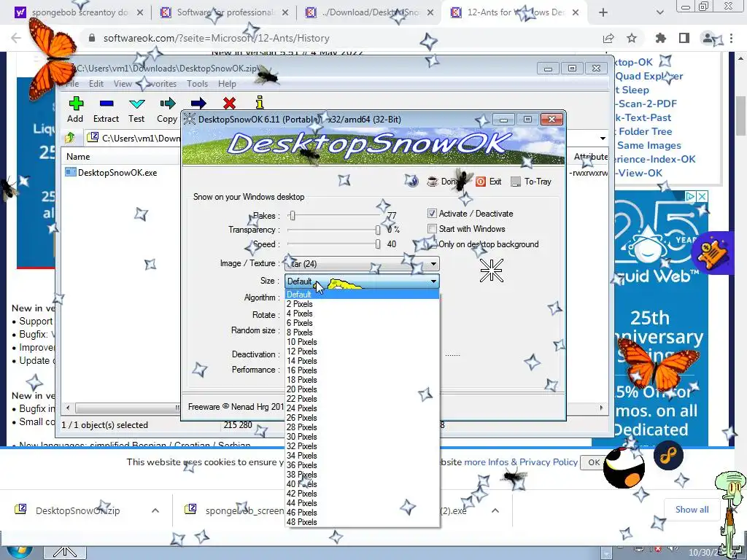
Task: Open the Chrome three-dot menu
Action: 731,38
